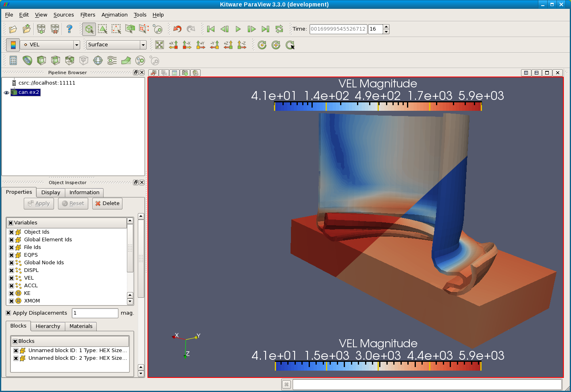
Task: Toggle the ACCL variable checkbox
Action: [x=11, y=286]
